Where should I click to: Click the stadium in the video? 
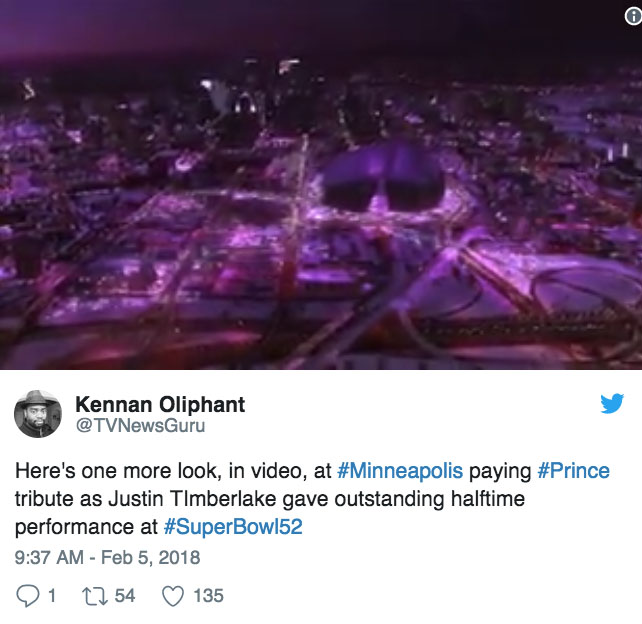click(383, 176)
